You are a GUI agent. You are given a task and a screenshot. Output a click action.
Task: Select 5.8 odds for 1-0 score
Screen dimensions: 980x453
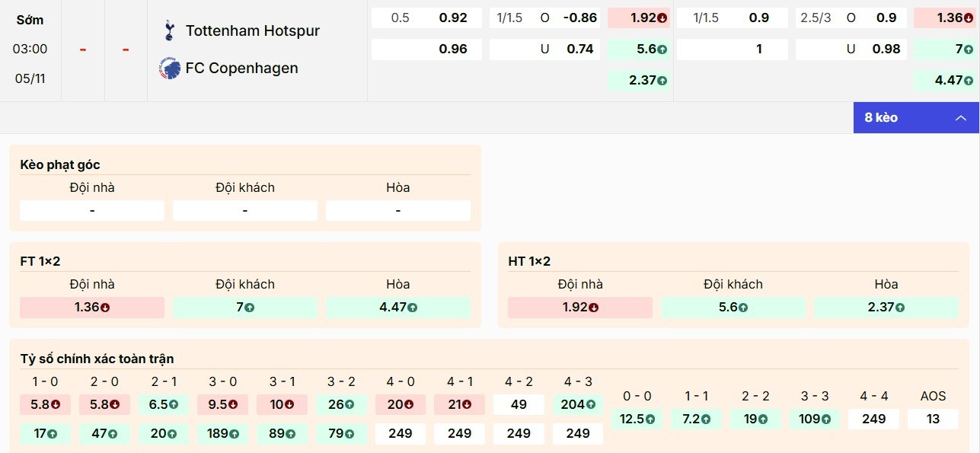coord(44,404)
